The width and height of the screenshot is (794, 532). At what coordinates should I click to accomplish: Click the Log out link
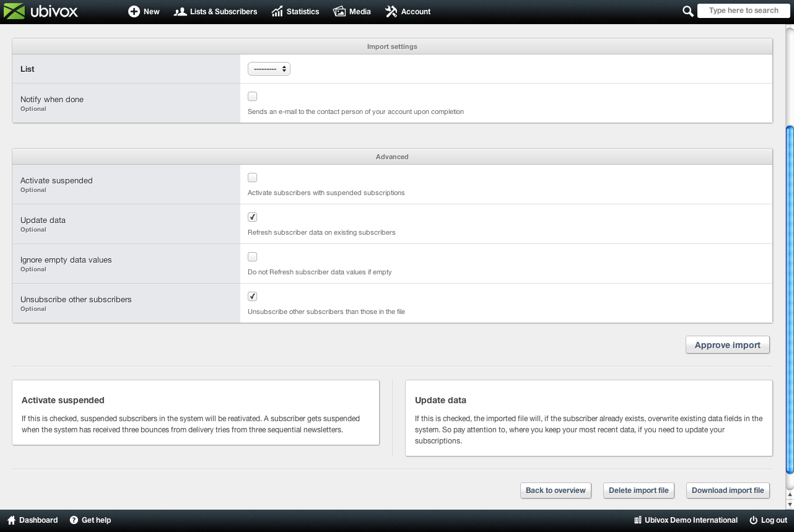[x=768, y=520]
